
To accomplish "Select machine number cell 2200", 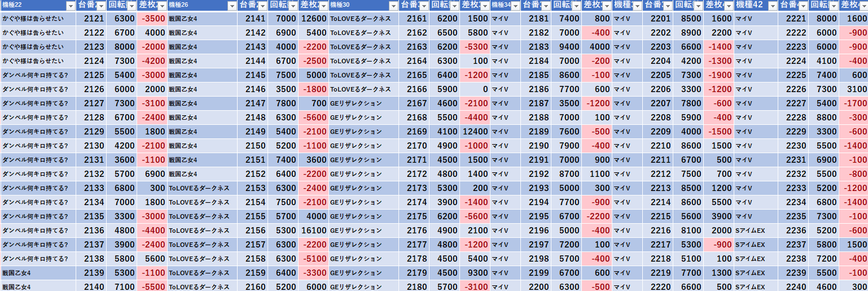I will point(536,287).
